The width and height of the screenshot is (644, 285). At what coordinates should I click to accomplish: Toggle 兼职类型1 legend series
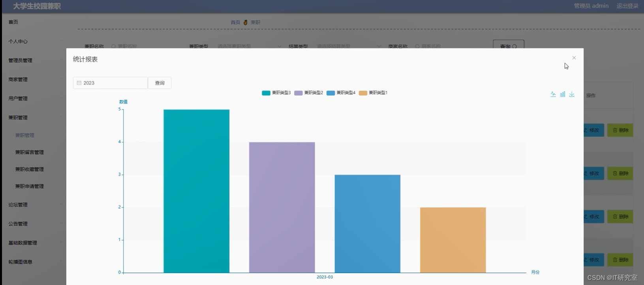pyautogui.click(x=373, y=93)
